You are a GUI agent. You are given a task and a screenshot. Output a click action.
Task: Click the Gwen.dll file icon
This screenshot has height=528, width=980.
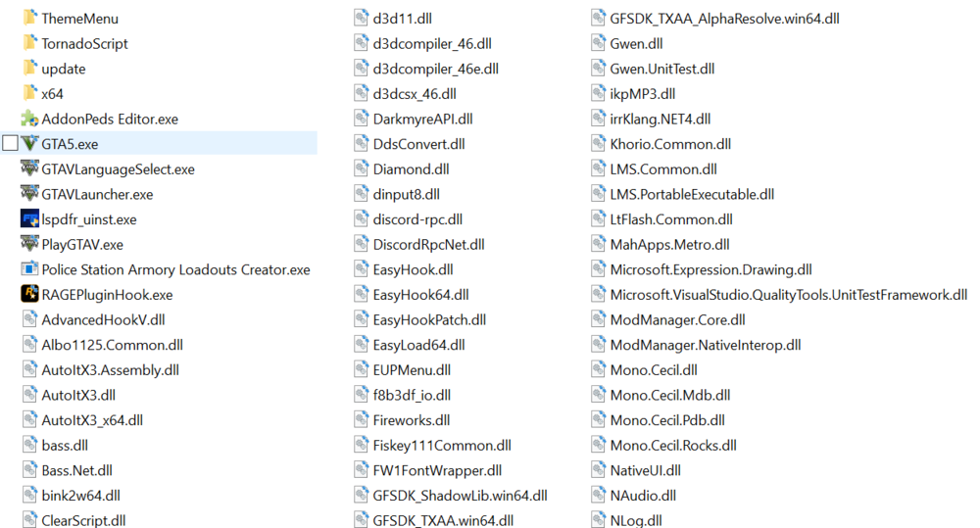(598, 43)
